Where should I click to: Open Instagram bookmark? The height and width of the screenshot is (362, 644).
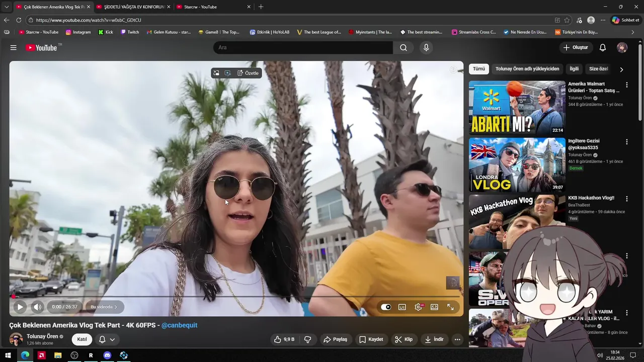(78, 32)
